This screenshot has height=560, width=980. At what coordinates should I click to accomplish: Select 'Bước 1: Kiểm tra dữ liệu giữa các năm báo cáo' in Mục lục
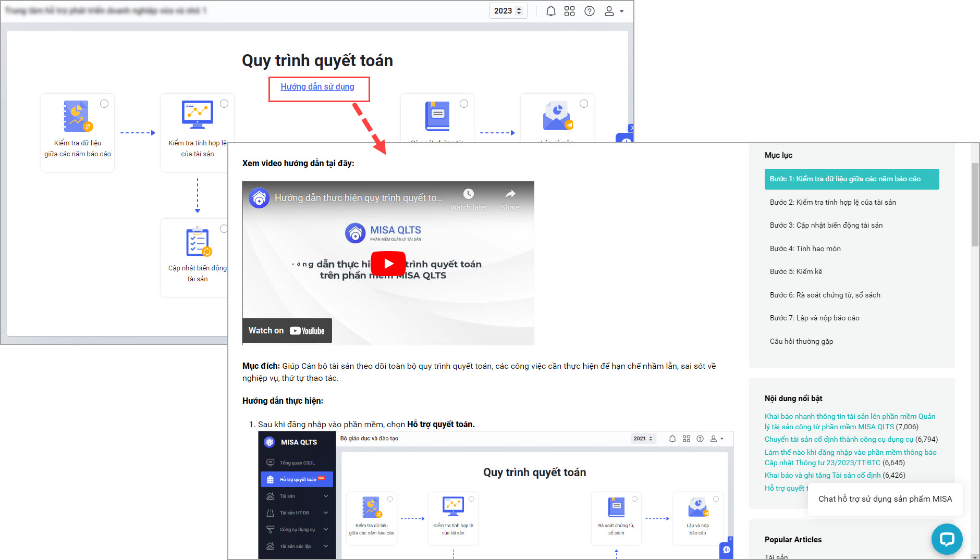852,179
